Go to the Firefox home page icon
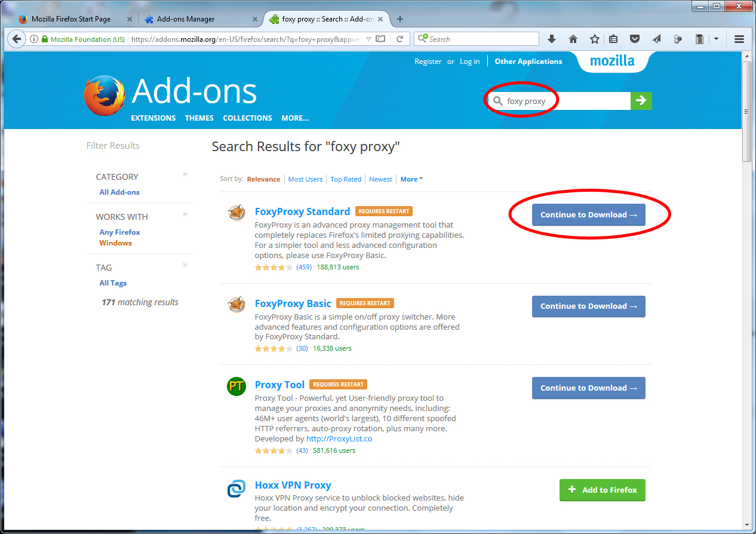Viewport: 756px width, 534px height. [x=573, y=39]
